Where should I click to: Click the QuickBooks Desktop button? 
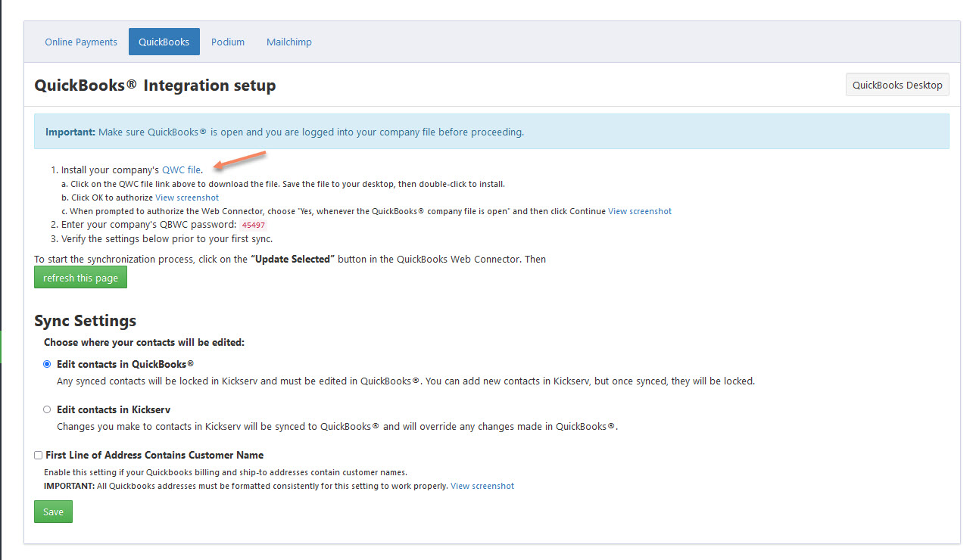pyautogui.click(x=897, y=85)
